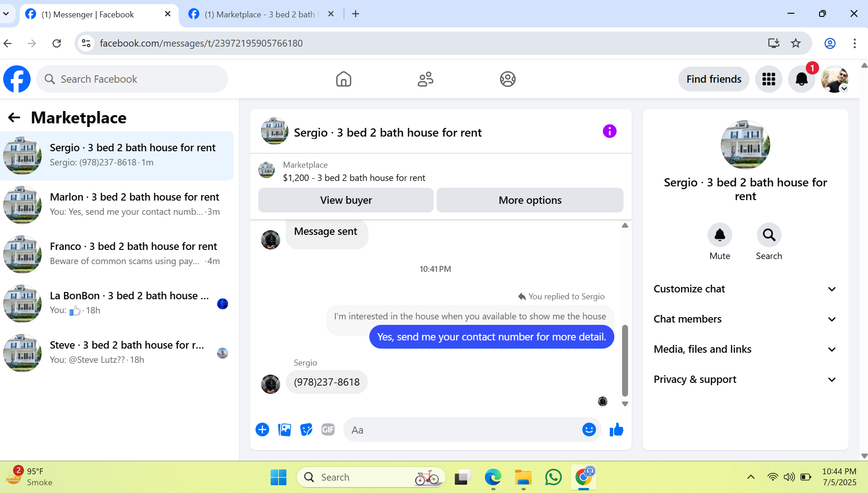Click Sergio's avatar beside phone number message
This screenshot has width=868, height=493.
pyautogui.click(x=270, y=384)
